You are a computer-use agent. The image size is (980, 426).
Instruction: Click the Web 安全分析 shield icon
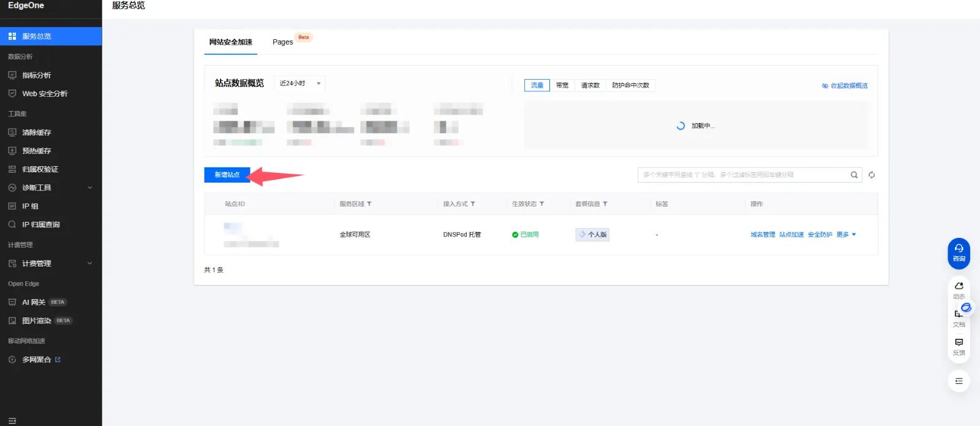12,93
